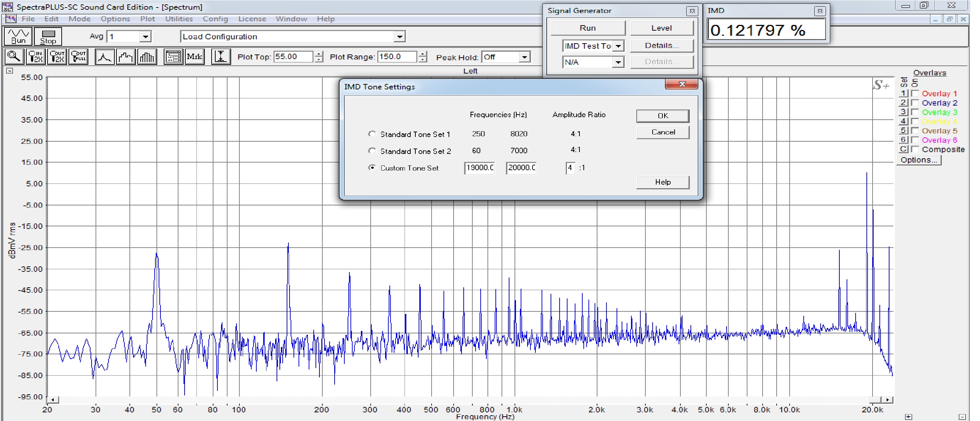This screenshot has height=421, width=980.
Task: Click the Run analyzer button with sine icon
Action: pos(18,36)
